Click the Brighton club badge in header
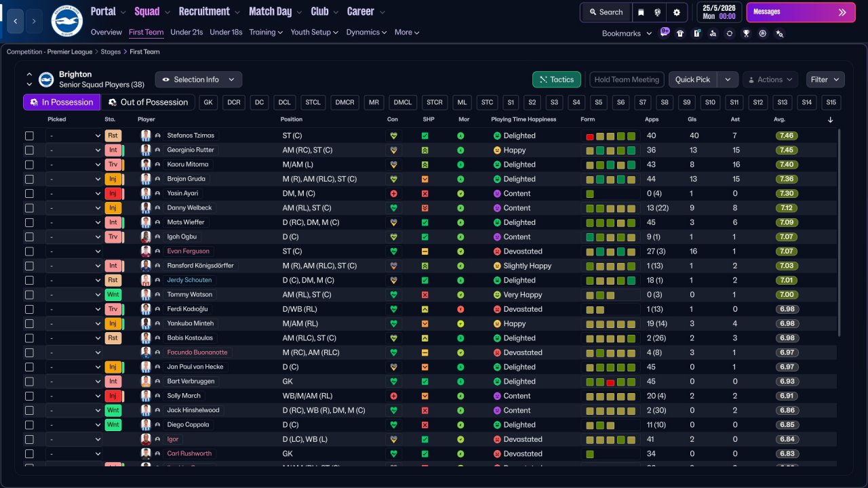The height and width of the screenshot is (488, 868). pyautogui.click(x=66, y=21)
